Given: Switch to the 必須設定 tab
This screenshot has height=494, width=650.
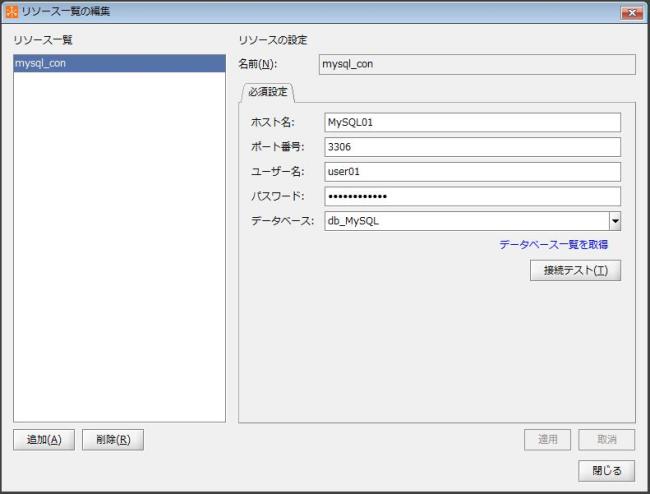Looking at the screenshot, I should pos(265,92).
